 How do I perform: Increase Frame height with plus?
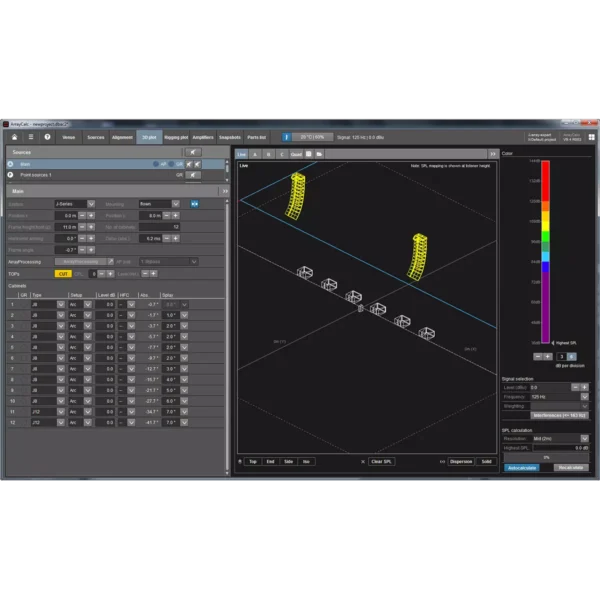[91, 227]
